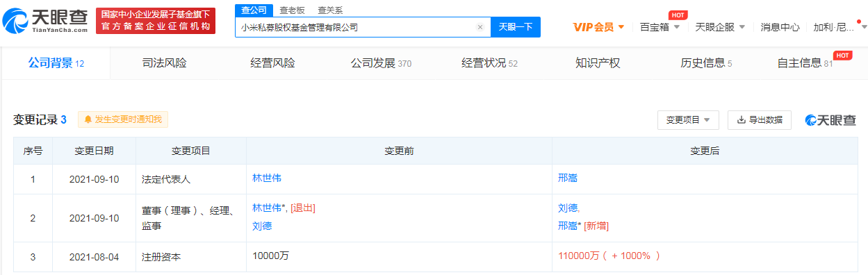Open the 加利·尼 user account dropdown
The height and width of the screenshot is (275, 868).
pyautogui.click(x=840, y=27)
